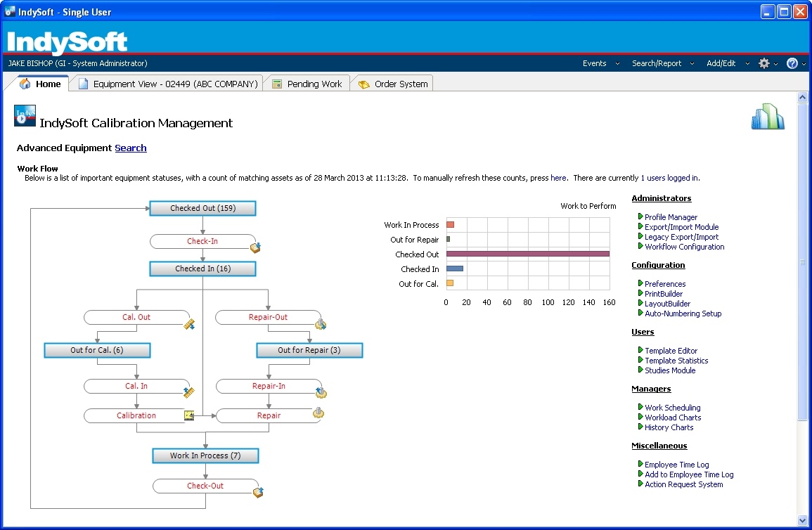The width and height of the screenshot is (812, 530).
Task: Open the settings gear icon in the toolbar
Action: 764,63
